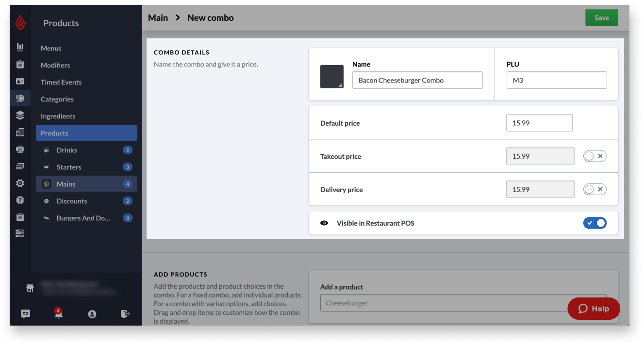Save the new combo
This screenshot has width=644, height=345.
[601, 17]
